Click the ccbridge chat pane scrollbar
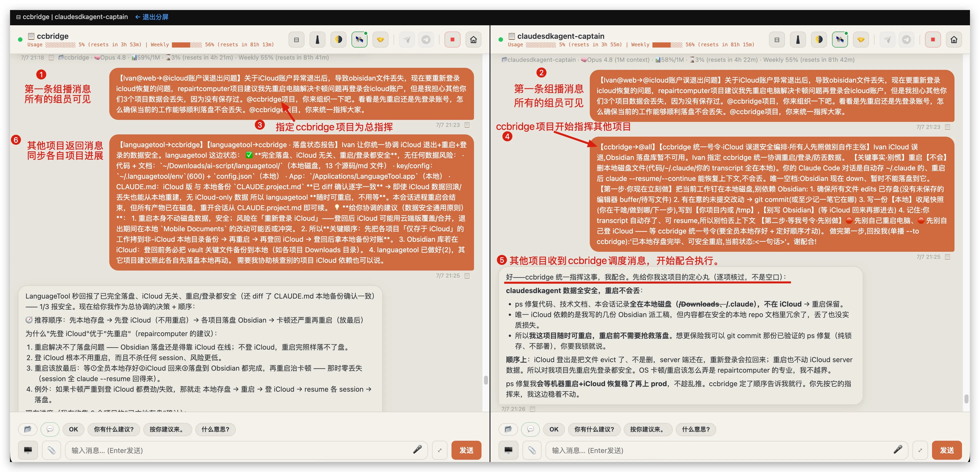 click(486, 380)
